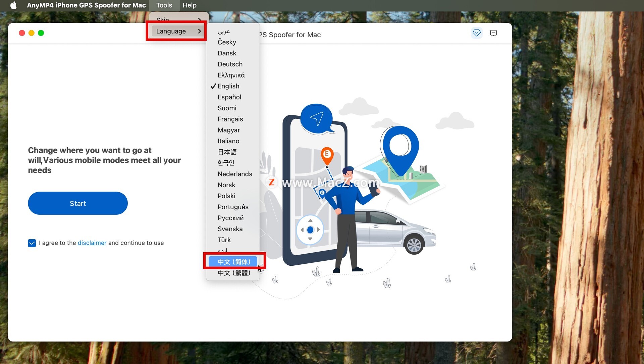Image resolution: width=644 pixels, height=364 pixels.
Task: Select عربى language at list top
Action: pos(233,32)
